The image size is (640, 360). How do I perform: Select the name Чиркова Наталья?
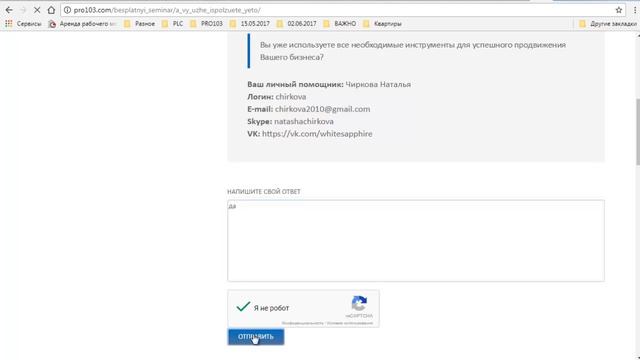[378, 84]
